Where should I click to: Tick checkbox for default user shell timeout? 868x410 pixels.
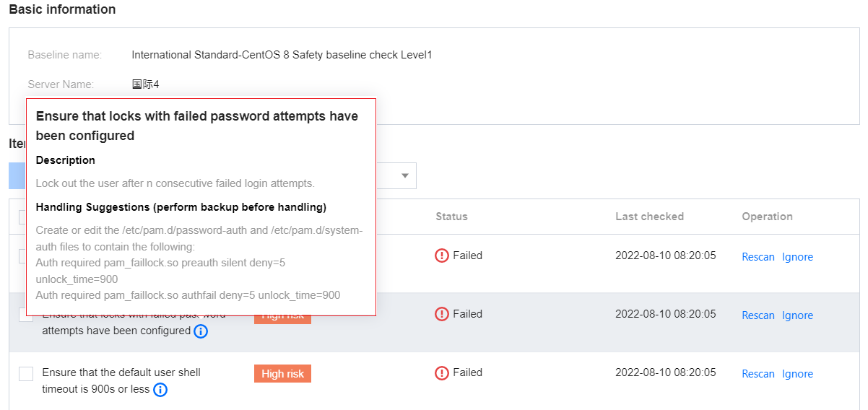pyautogui.click(x=26, y=373)
